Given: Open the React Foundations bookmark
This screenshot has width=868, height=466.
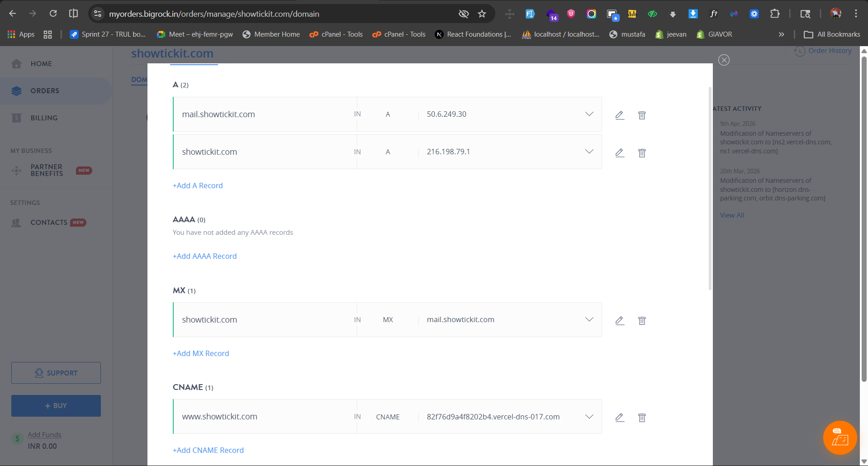Looking at the screenshot, I should (x=473, y=34).
